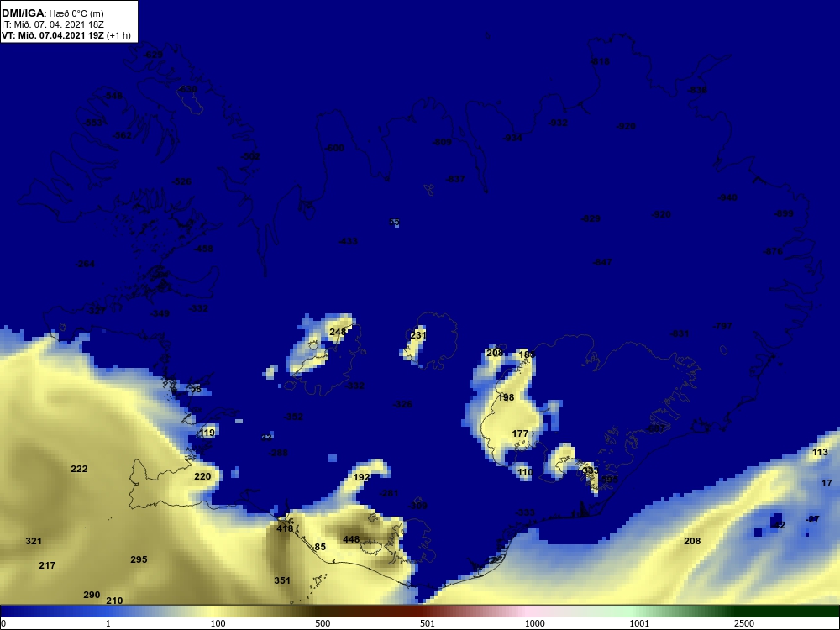840x630 pixels.
Task: Click the map value -837
Action: pyautogui.click(x=455, y=179)
